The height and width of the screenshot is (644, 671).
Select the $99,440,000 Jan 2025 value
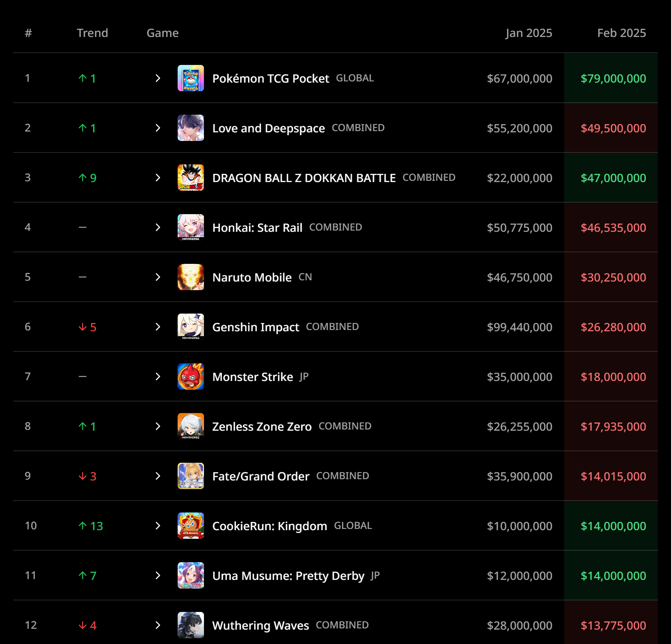point(520,327)
